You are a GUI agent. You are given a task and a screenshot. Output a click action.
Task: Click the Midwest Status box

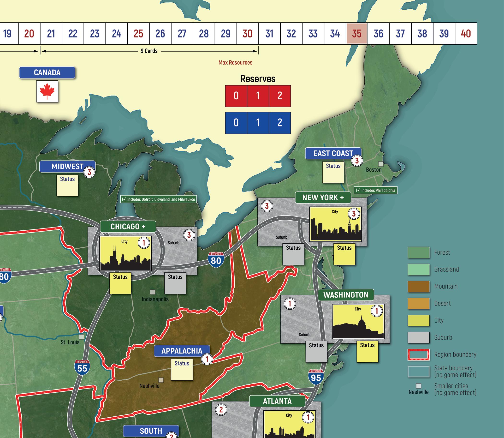tap(67, 185)
